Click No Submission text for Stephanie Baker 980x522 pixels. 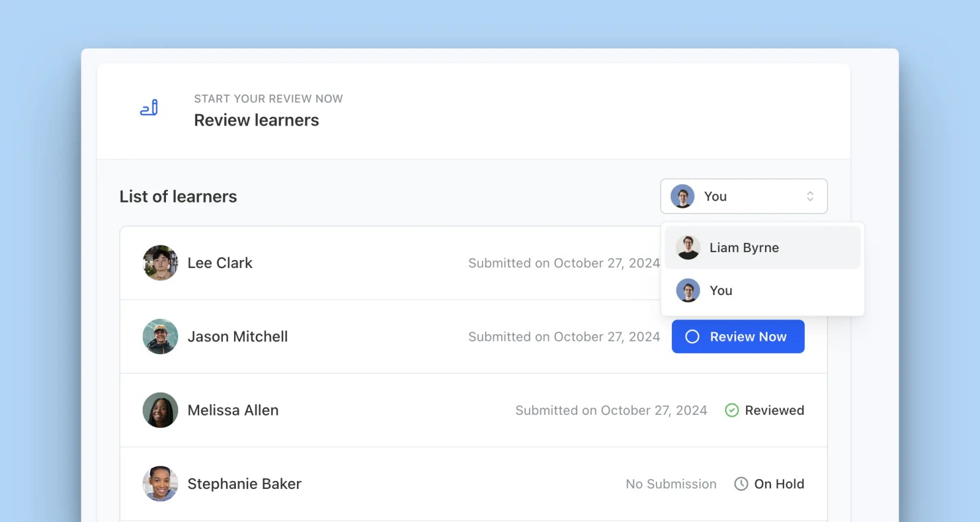pos(671,484)
